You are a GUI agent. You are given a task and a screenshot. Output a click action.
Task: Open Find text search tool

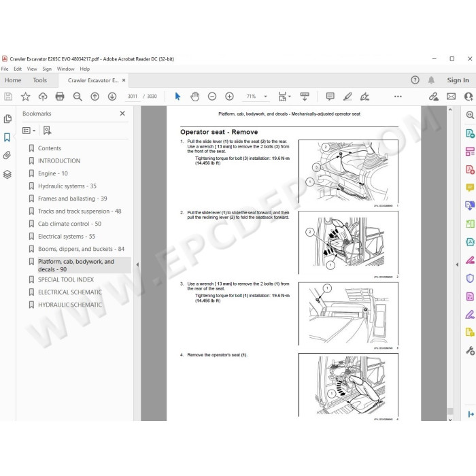pyautogui.click(x=78, y=97)
